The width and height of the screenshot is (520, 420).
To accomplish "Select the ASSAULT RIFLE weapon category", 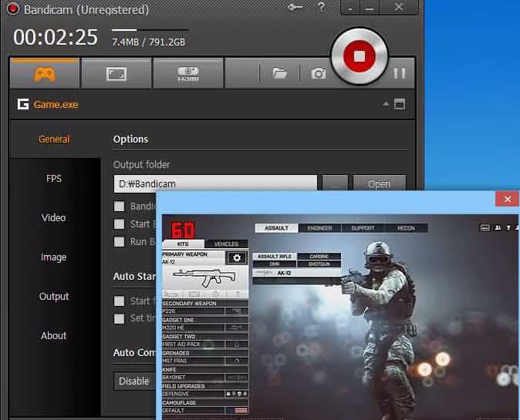I will pyautogui.click(x=275, y=257).
